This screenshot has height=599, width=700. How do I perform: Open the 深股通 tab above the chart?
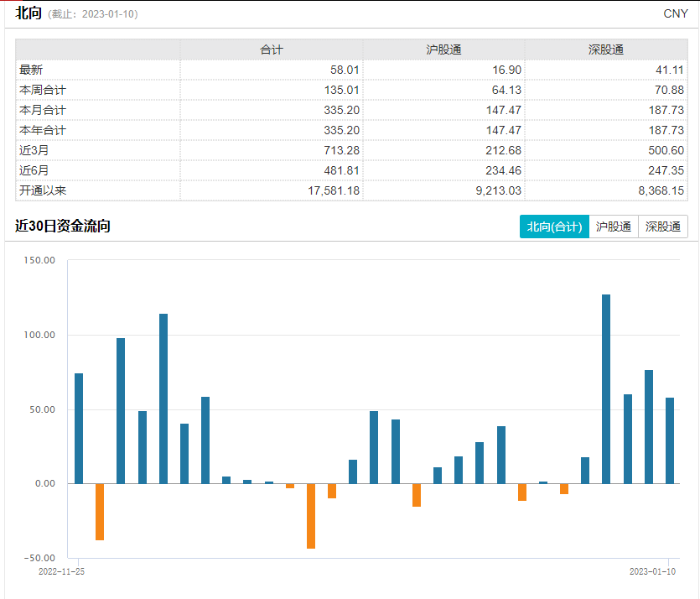coord(663,227)
